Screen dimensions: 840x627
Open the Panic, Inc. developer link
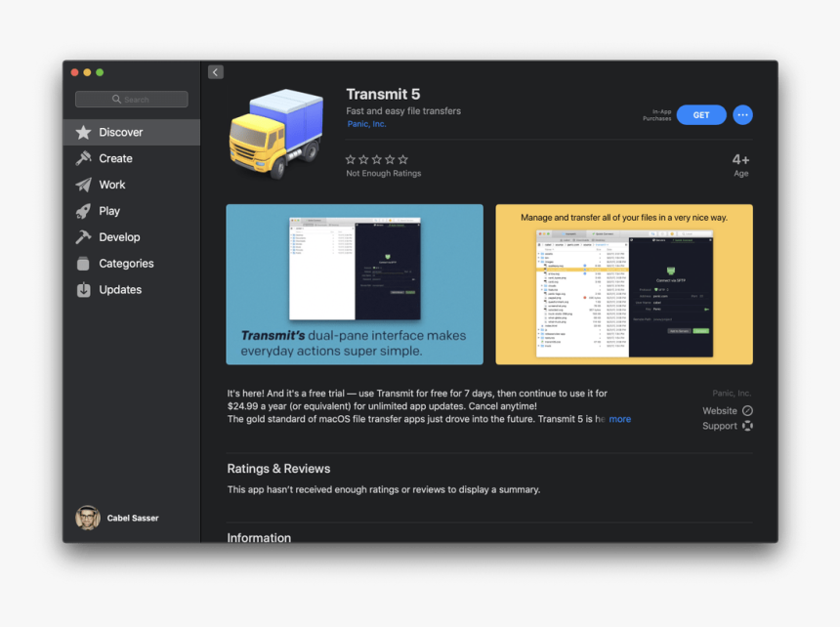point(366,124)
